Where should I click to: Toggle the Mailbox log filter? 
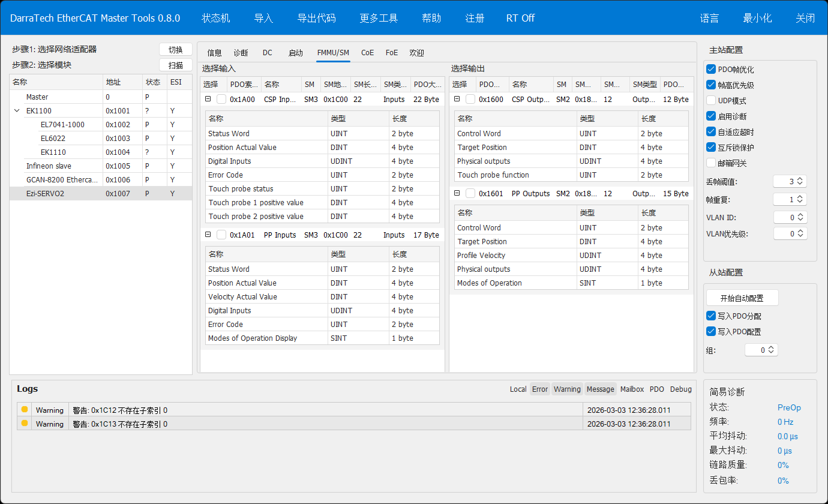tap(632, 389)
